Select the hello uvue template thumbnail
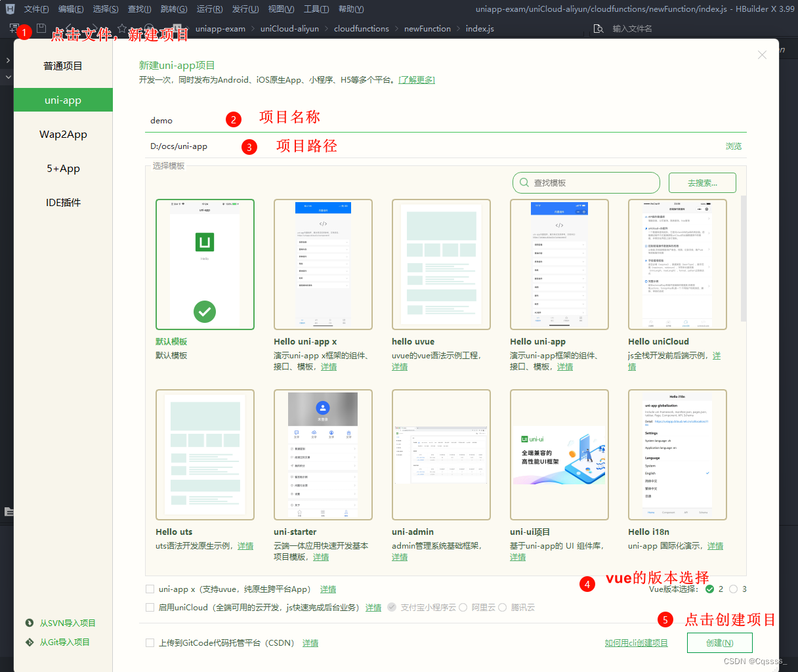 (441, 264)
